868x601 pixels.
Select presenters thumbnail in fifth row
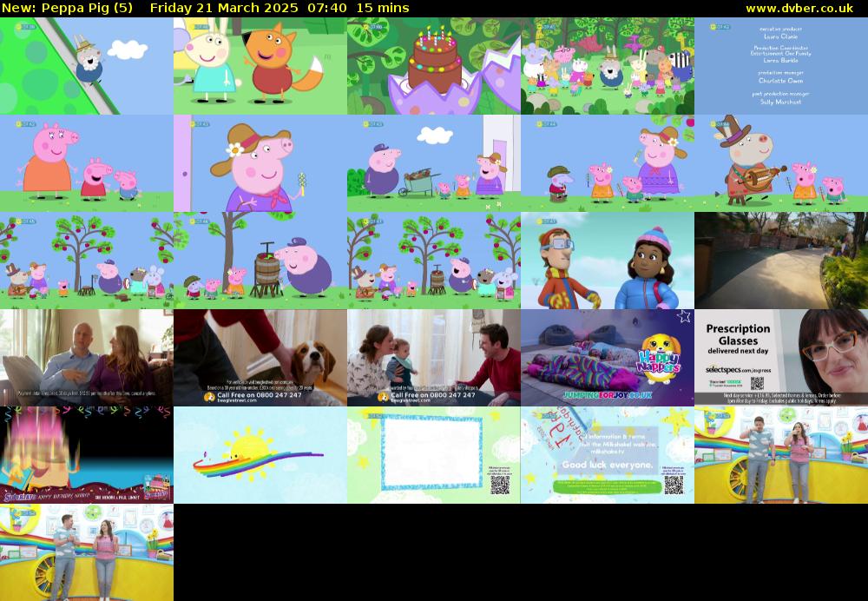(x=781, y=455)
